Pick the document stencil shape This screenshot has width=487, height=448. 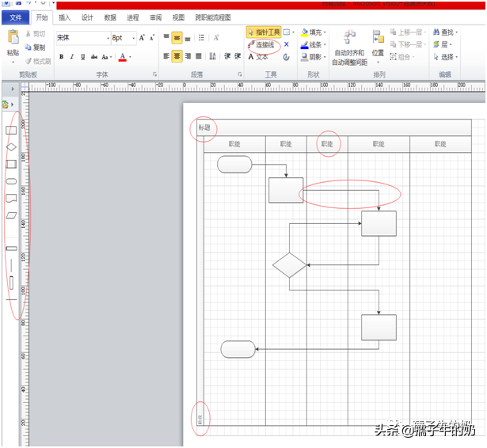11,198
